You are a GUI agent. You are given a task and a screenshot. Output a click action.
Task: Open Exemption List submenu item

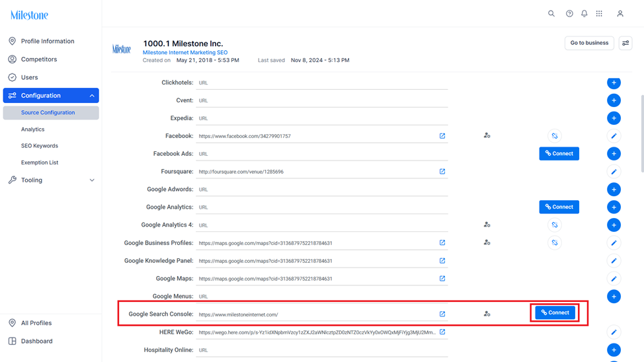point(40,163)
